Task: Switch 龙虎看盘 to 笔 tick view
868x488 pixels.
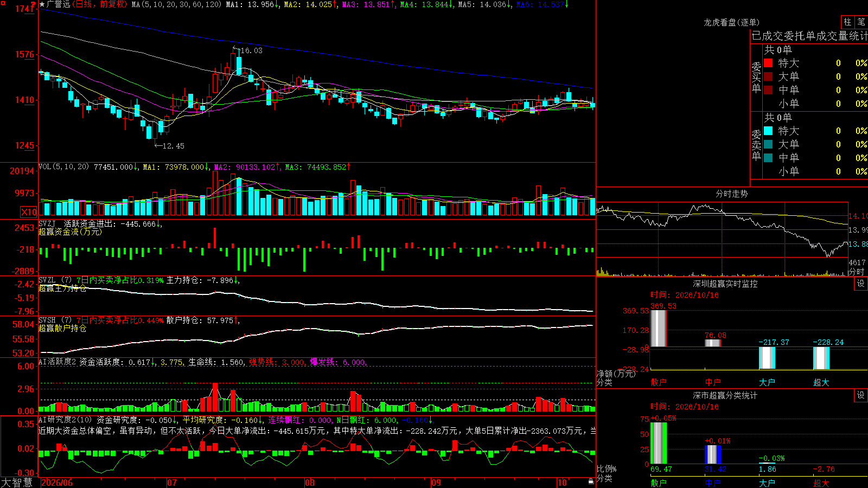Action: click(861, 22)
